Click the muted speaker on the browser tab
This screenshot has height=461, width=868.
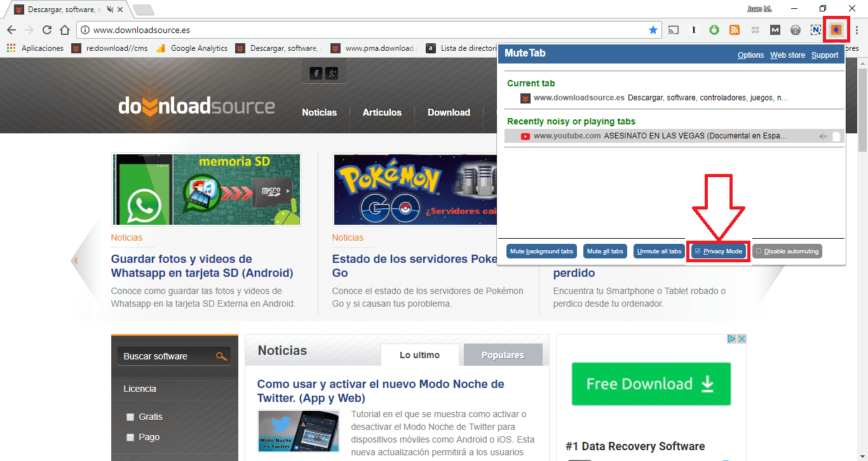(111, 10)
